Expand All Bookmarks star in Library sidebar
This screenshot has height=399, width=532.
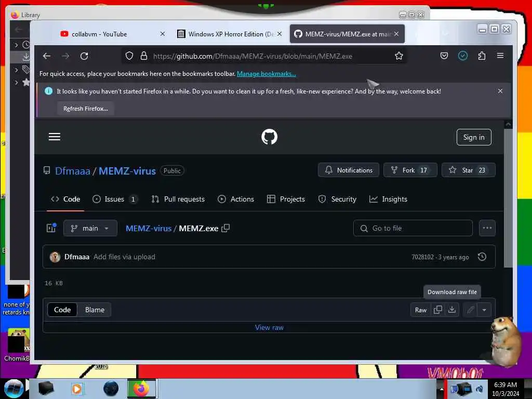pos(16,82)
